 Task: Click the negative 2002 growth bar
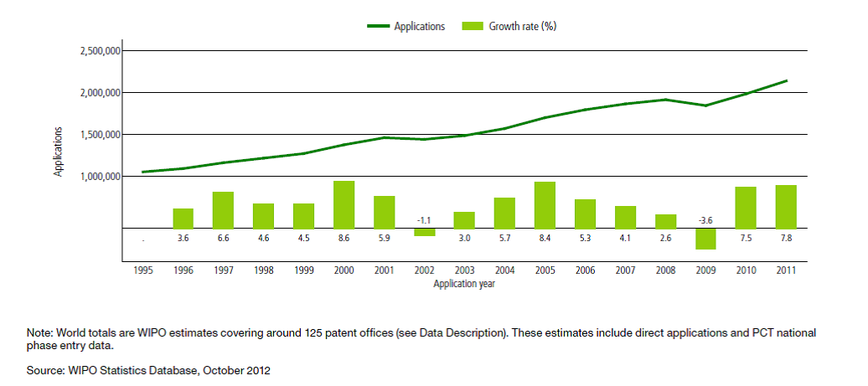pos(424,232)
